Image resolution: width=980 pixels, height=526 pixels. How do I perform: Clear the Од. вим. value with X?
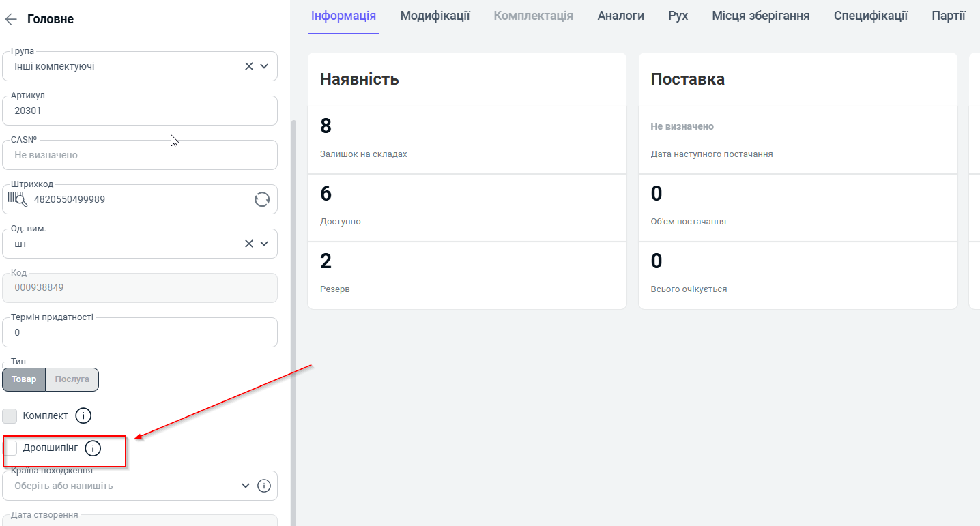pos(249,244)
